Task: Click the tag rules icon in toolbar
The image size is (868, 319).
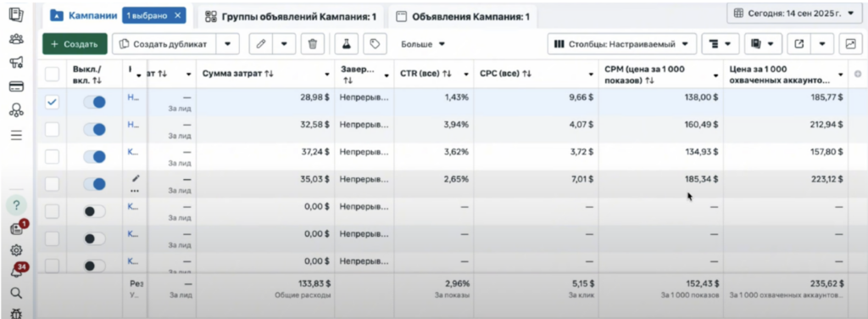Action: pos(375,44)
